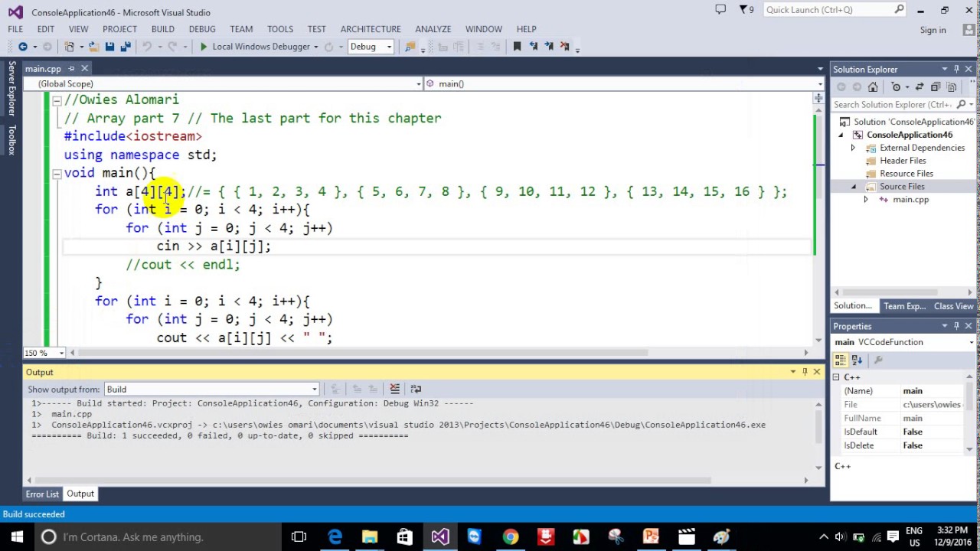Screen dimensions: 980x551
Task: Click the Next Bookmark toolbar icon
Action: 548,47
